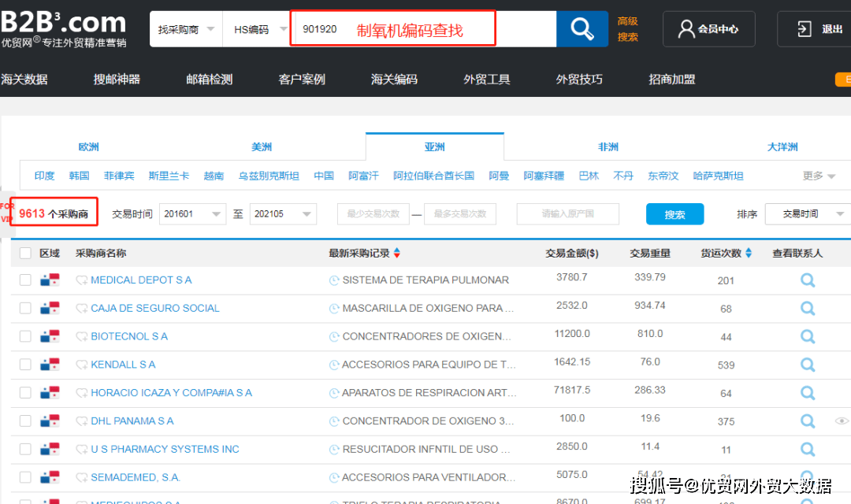Open the HS编码 search type dropdown
Screen dimensions: 851x504
click(256, 29)
